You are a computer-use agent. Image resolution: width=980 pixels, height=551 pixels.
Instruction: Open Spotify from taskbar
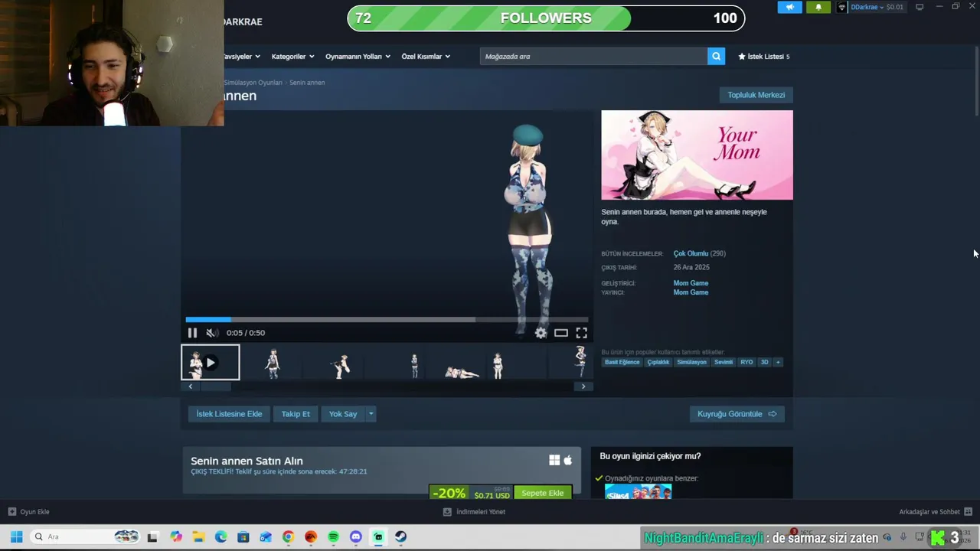tap(333, 537)
